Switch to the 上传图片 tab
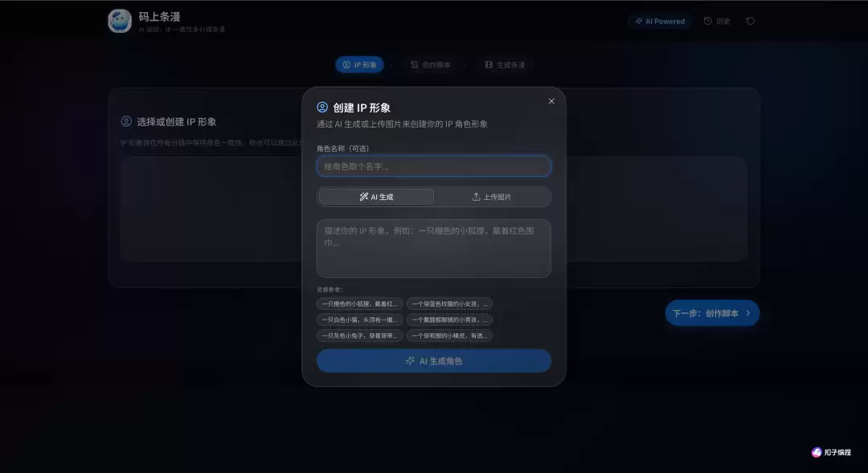 point(492,197)
